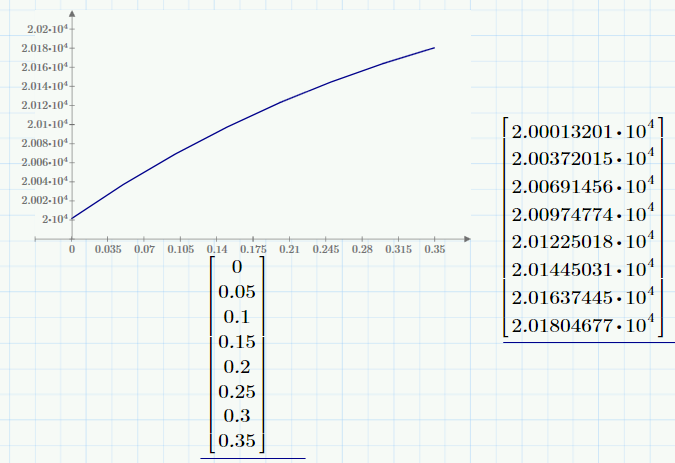This screenshot has height=463, width=675.
Task: Click x-axis tick label 0.35
Action: [x=435, y=249]
